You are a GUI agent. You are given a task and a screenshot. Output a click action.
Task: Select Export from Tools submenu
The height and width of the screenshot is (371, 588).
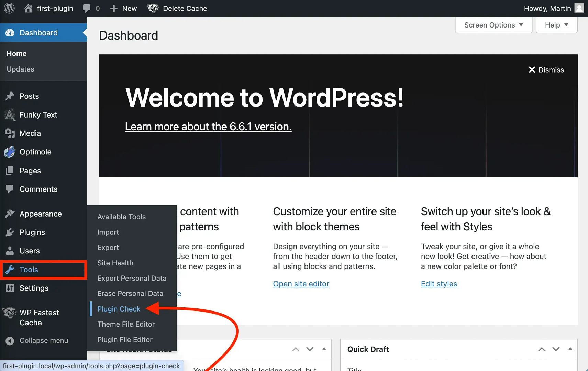click(x=108, y=248)
